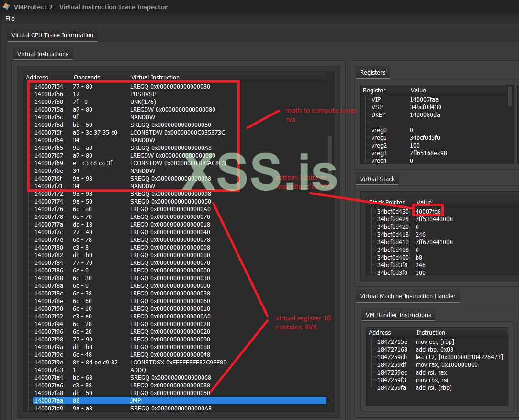Select the vreg0 register row
This screenshot has height=420, width=519.
(x=438, y=130)
